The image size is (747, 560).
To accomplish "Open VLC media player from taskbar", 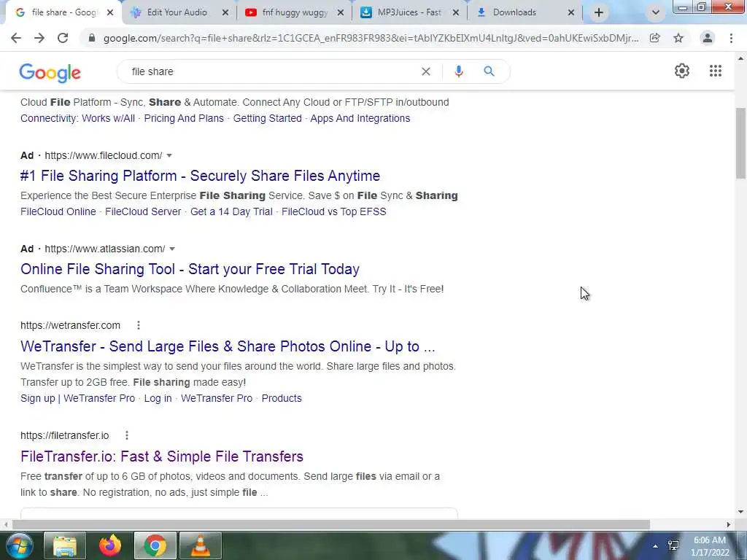I will pos(201,545).
